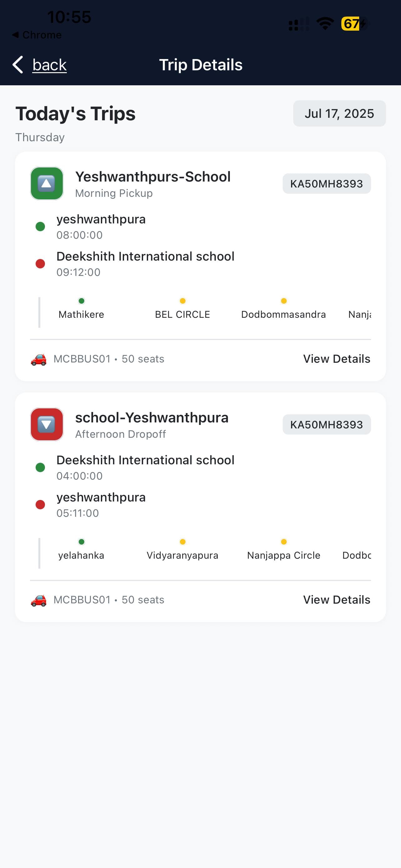The image size is (401, 868).
Task: Select the Mathikere stop marker
Action: (82, 301)
